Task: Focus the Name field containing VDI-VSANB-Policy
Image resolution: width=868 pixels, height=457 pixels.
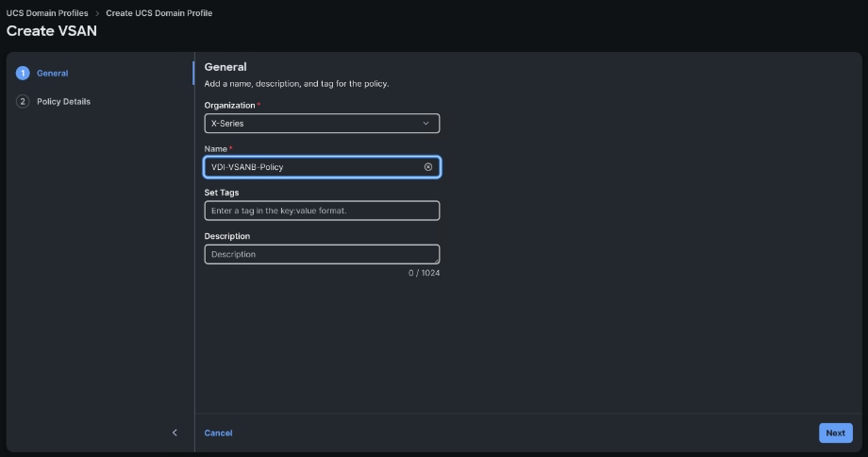Action: [322, 167]
